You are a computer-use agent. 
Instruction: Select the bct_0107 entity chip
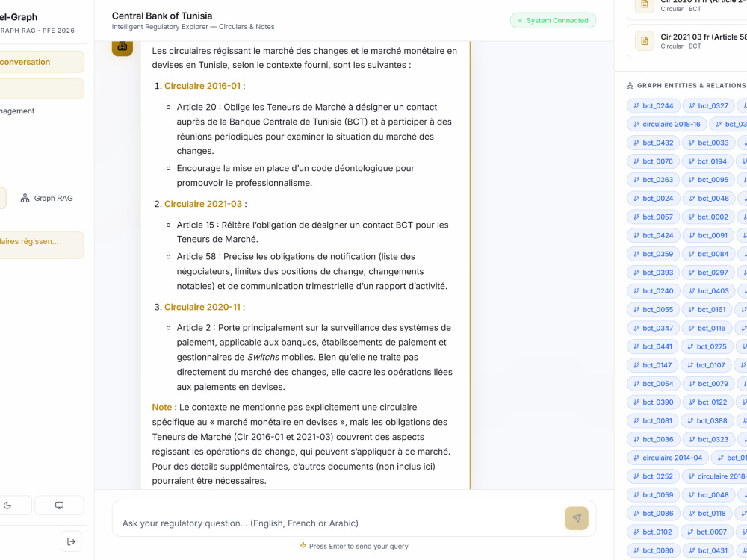click(706, 366)
